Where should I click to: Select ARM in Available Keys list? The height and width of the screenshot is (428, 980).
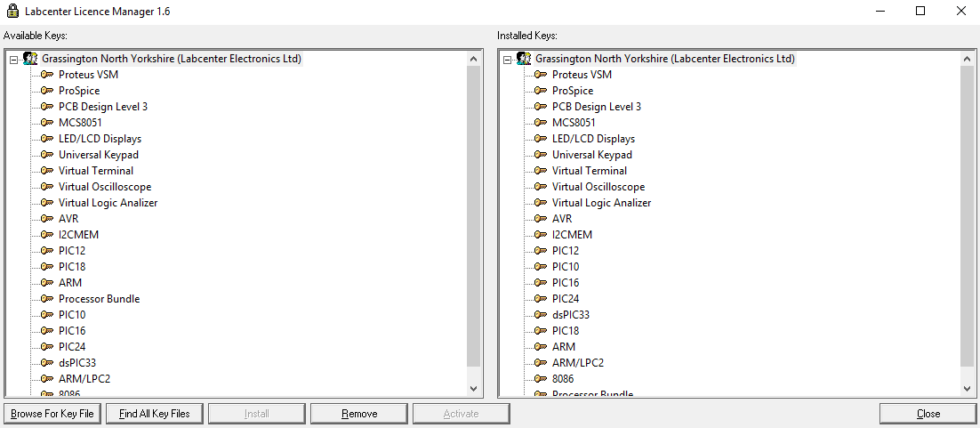point(70,283)
